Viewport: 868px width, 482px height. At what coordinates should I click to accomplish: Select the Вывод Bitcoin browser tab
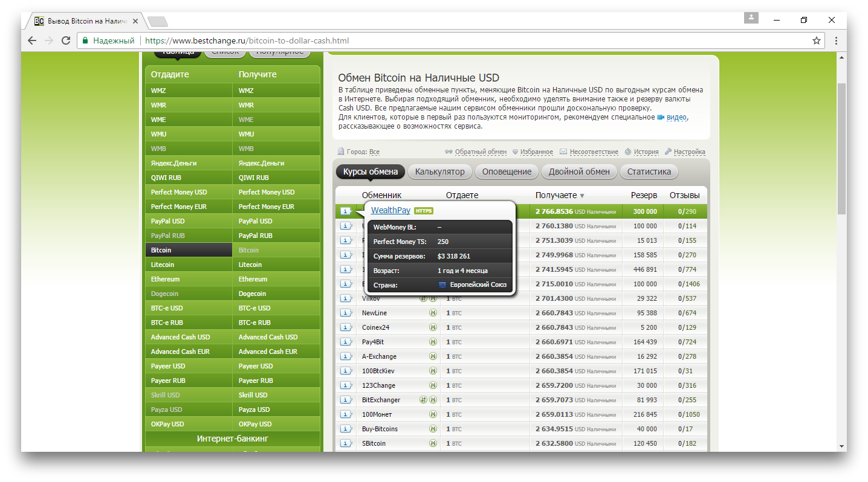[85, 21]
